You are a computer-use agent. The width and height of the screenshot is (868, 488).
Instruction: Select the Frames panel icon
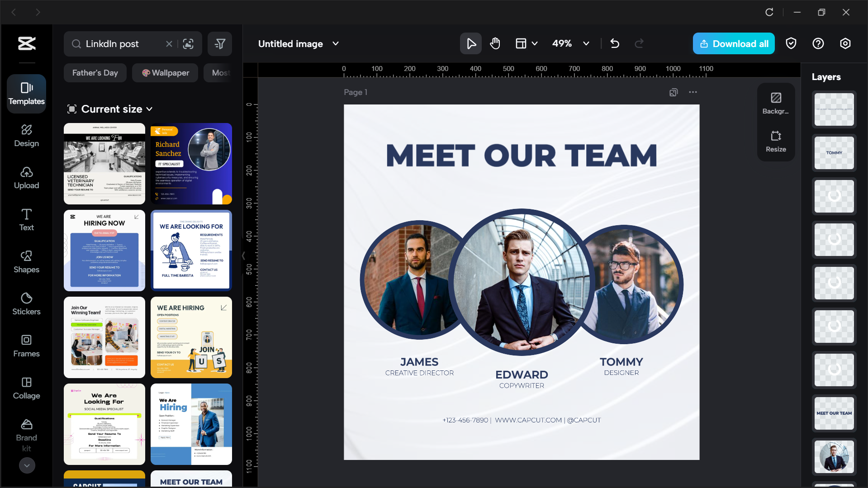[26, 346]
